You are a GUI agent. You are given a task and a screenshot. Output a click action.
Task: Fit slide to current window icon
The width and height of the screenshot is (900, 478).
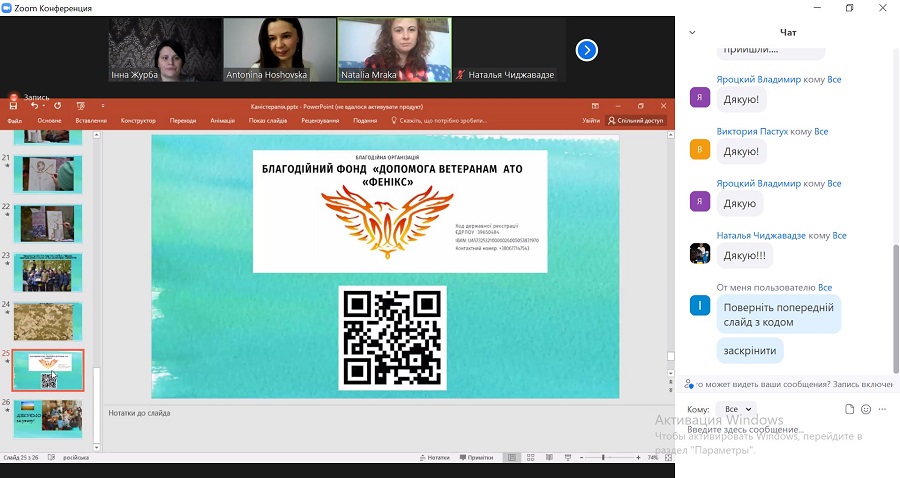click(668, 457)
